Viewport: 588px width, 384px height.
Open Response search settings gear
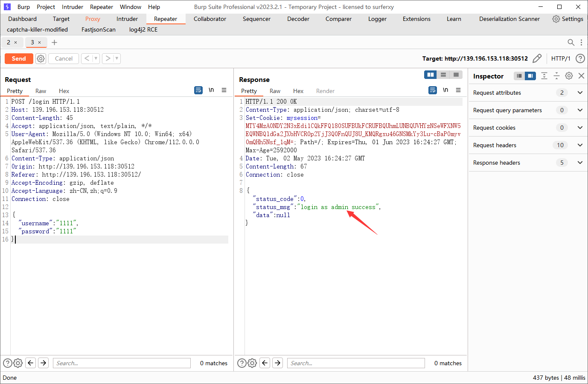(x=252, y=363)
